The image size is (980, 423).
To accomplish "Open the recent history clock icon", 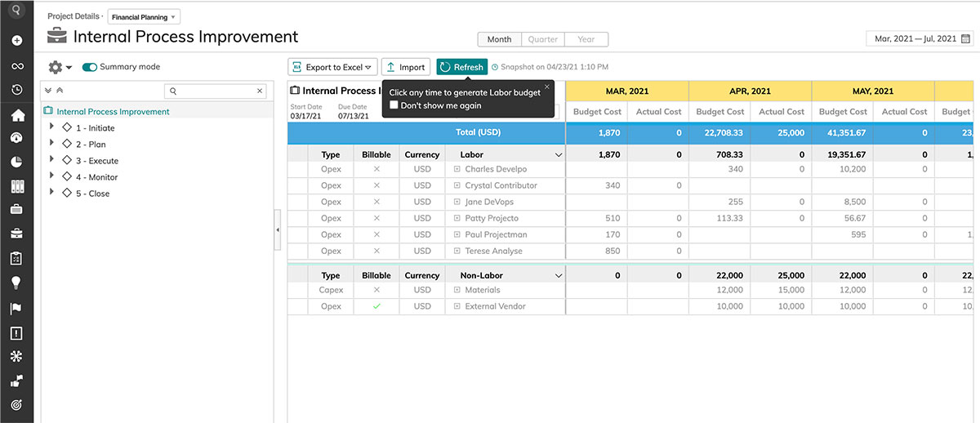I will (x=16, y=90).
